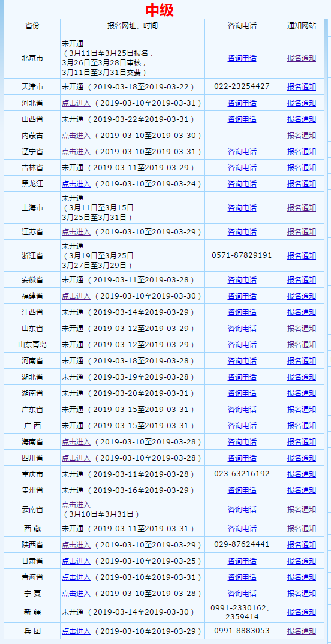Viewport: 331px width, 644px height.
Task: Click 点击进入 for 黑龙江 registration
Action: (x=76, y=183)
